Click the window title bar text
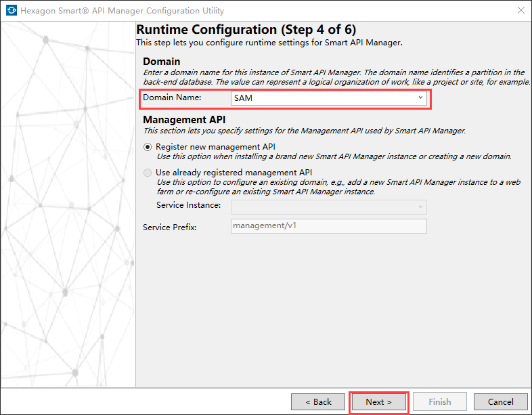This screenshot has width=532, height=415. pyautogui.click(x=123, y=11)
